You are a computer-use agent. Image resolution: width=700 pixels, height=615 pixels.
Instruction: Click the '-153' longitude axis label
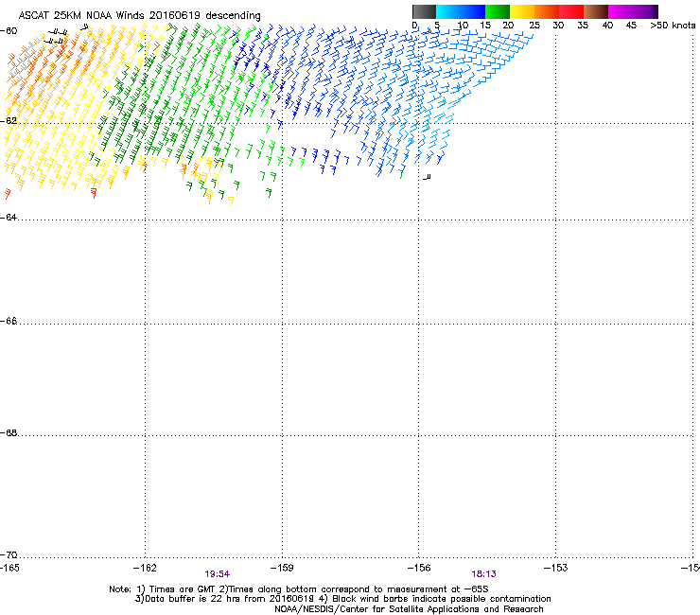click(x=556, y=568)
